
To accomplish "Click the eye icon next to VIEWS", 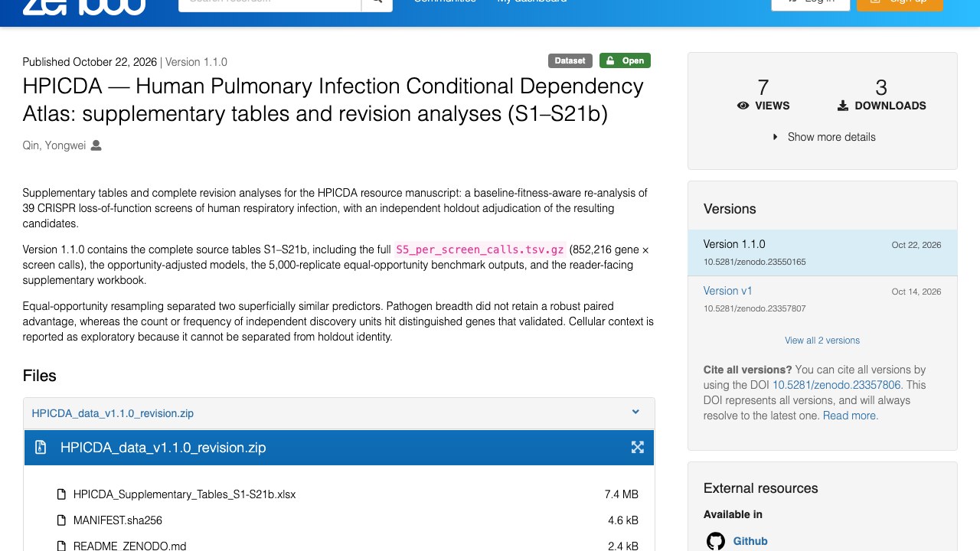I will tap(743, 106).
